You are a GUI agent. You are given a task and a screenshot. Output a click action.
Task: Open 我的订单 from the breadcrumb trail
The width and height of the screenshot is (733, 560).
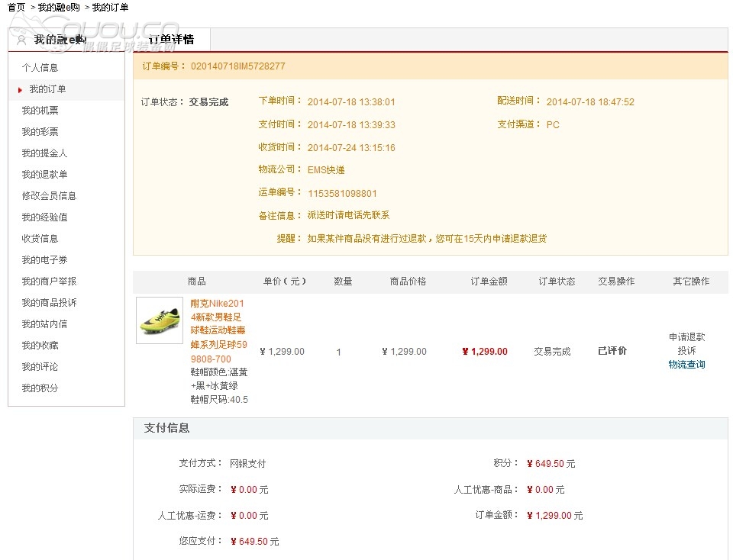coord(109,6)
